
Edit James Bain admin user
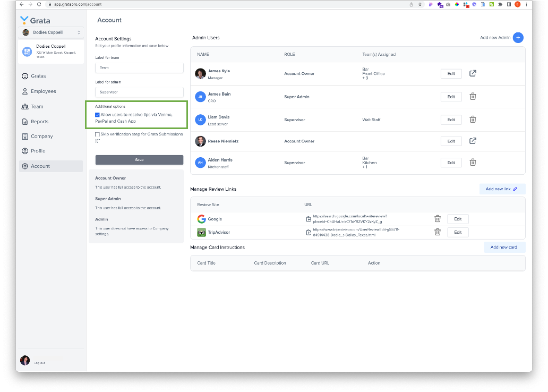[x=451, y=97]
